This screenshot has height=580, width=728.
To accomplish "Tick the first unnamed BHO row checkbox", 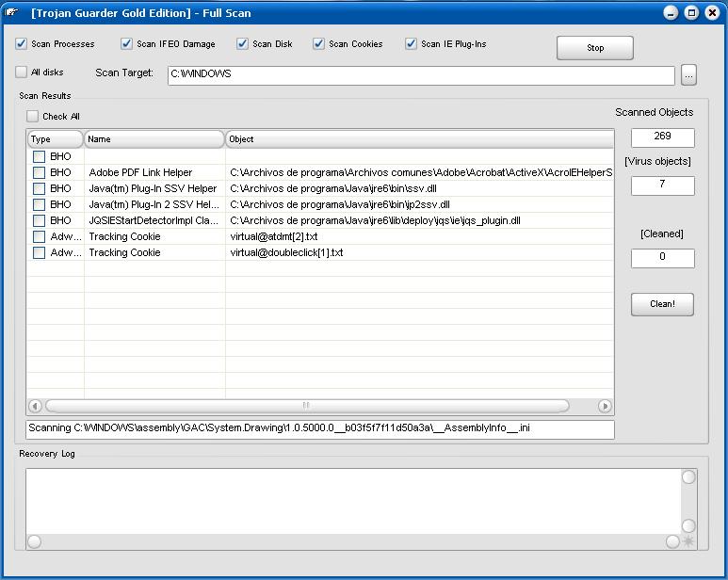I will click(x=39, y=156).
